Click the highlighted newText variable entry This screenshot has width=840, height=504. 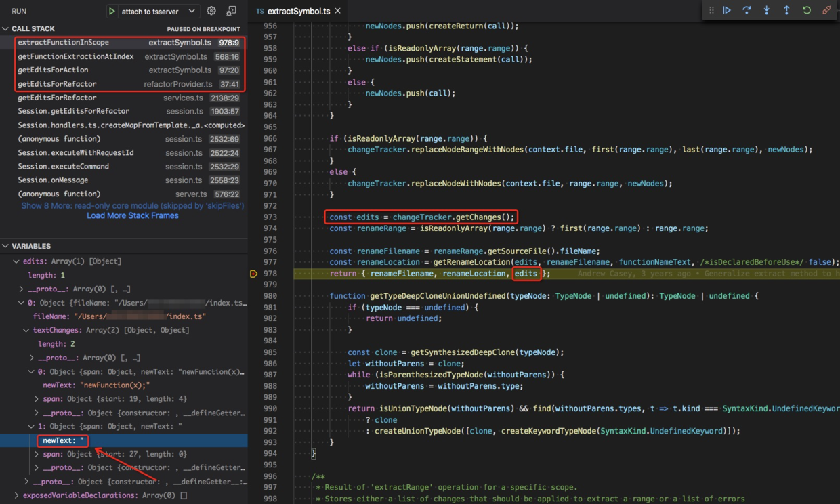[x=62, y=440]
